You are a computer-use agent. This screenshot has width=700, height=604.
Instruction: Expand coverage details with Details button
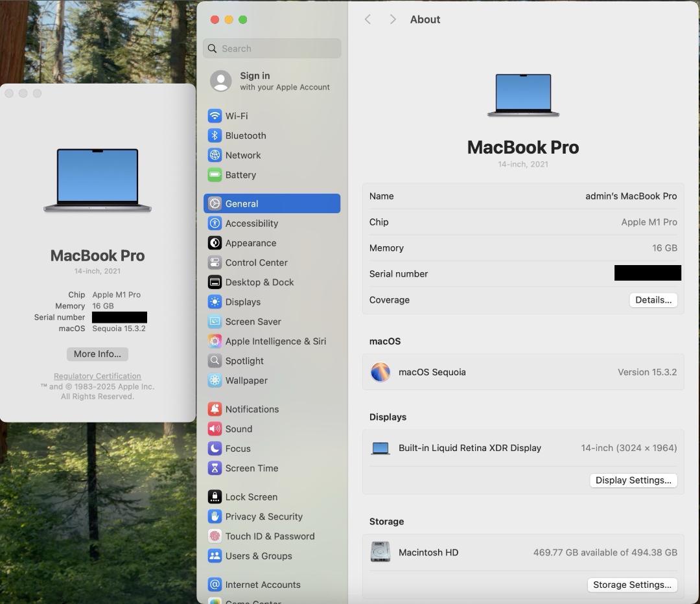pos(653,299)
